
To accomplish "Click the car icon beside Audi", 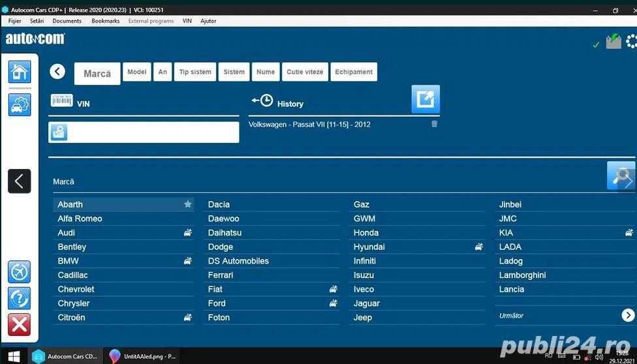I will (x=188, y=232).
